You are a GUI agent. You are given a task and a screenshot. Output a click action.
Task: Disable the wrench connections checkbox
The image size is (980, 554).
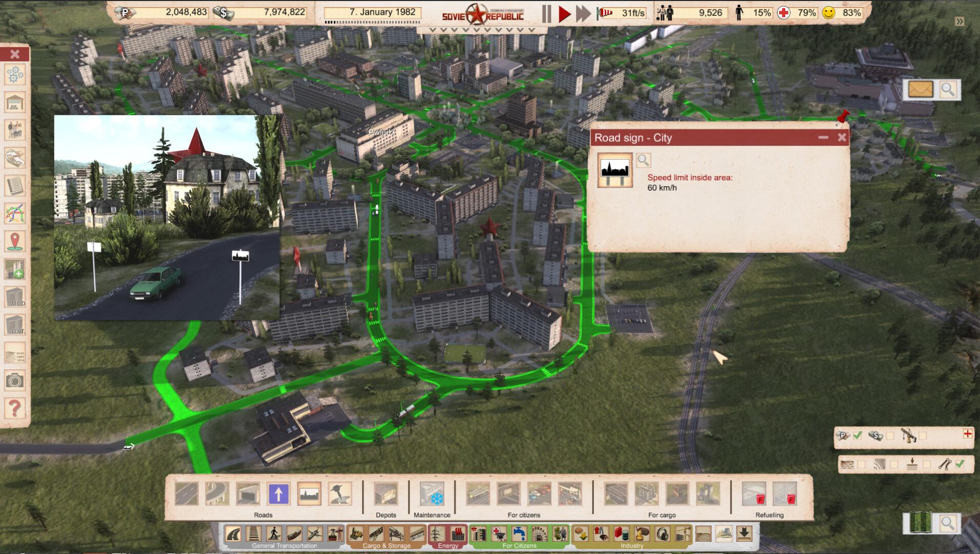[x=959, y=464]
